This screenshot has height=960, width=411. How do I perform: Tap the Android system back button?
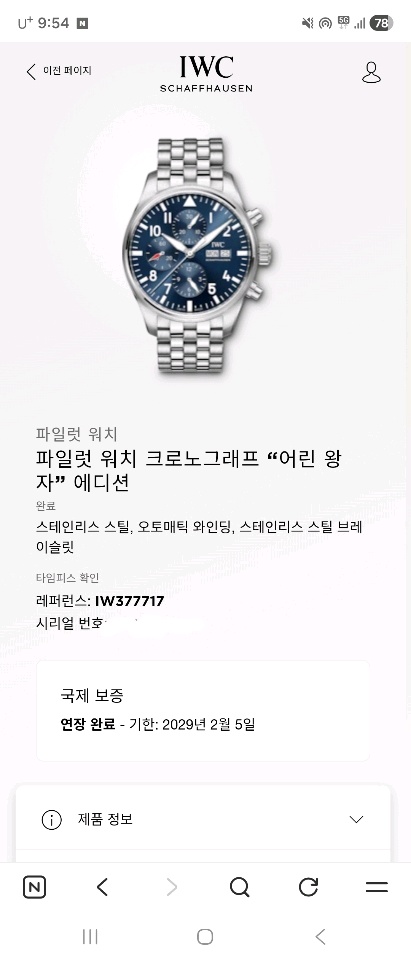point(320,936)
